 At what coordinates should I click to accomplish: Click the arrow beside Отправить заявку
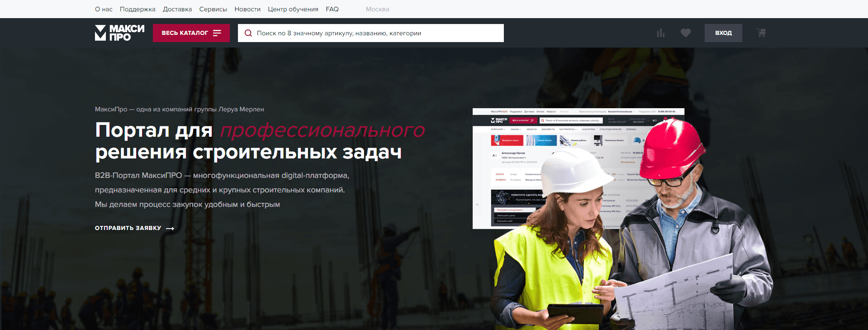(170, 229)
